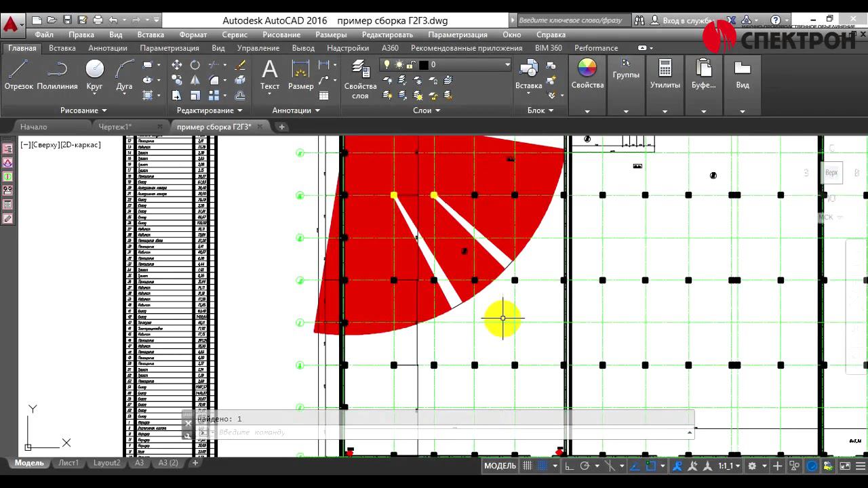Click the viewport label [−][Сверху][2D-каркас]

point(60,144)
